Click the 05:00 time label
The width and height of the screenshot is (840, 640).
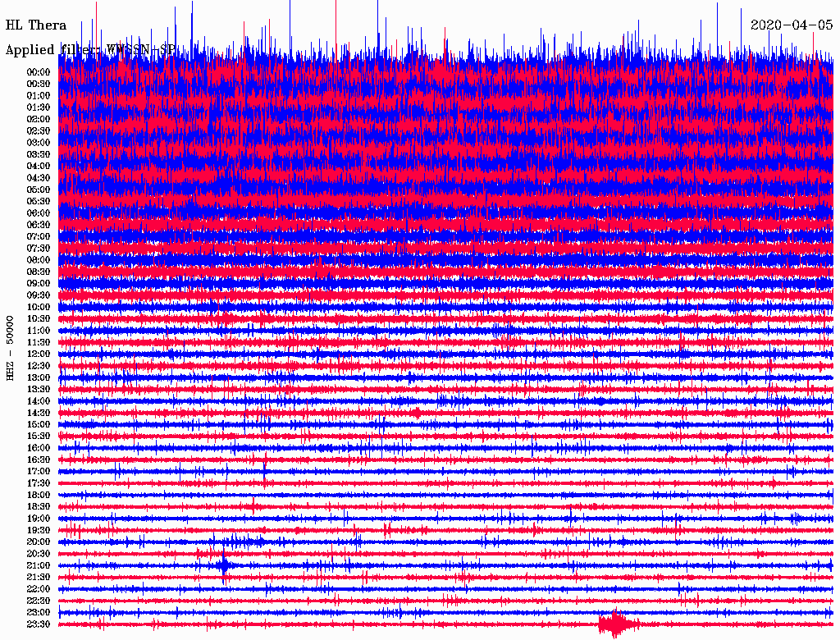[39, 190]
